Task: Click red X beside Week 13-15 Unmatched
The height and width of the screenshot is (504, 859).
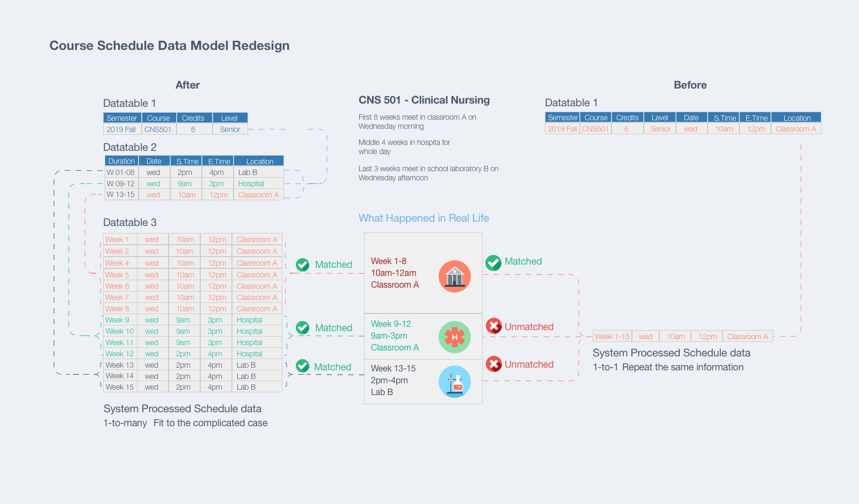Action: pos(494,364)
